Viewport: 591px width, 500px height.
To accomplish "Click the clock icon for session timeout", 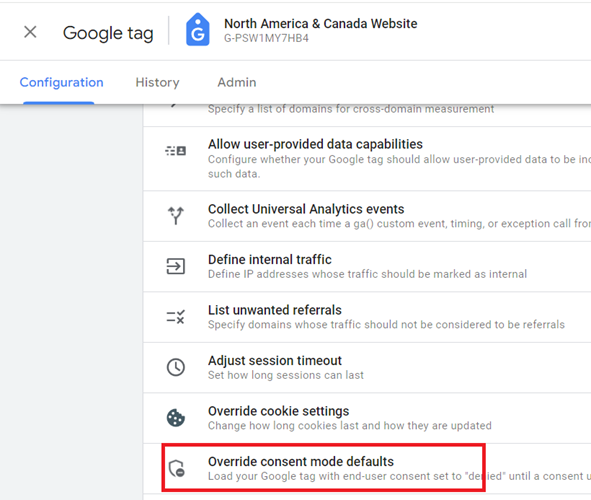I will click(x=176, y=367).
